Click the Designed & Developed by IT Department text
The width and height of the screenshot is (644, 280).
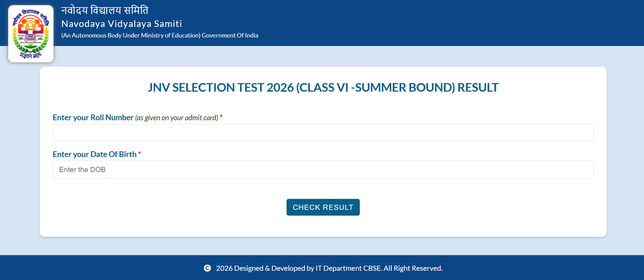[x=299, y=268]
